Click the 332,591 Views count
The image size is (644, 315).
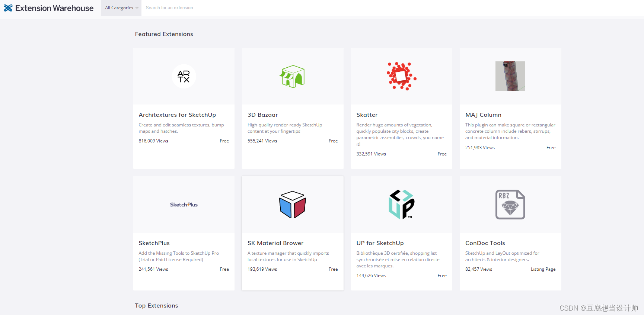pyautogui.click(x=371, y=154)
